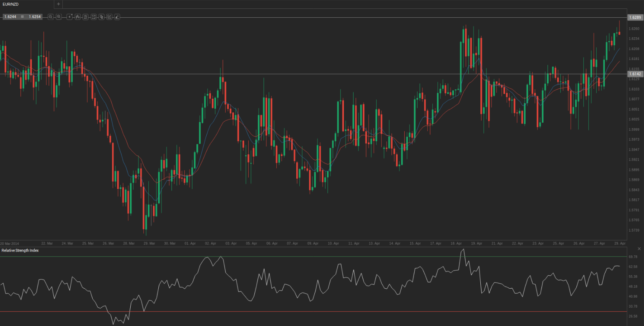Open the indicators chart icon
The height and width of the screenshot is (326, 644).
[93, 17]
